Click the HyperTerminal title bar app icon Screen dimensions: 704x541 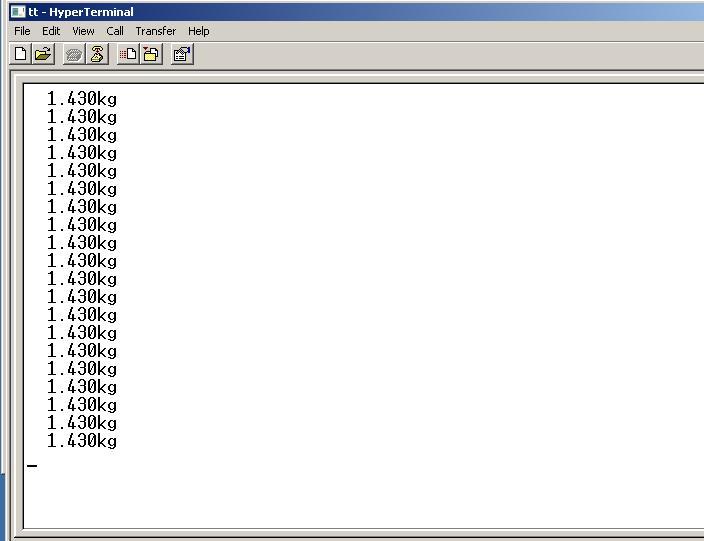coord(18,11)
